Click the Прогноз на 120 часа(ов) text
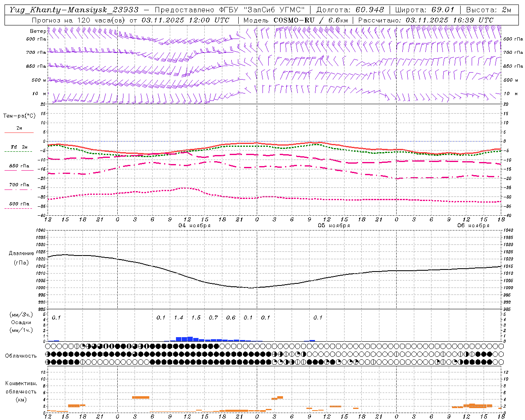The image size is (525, 420). coord(80,20)
